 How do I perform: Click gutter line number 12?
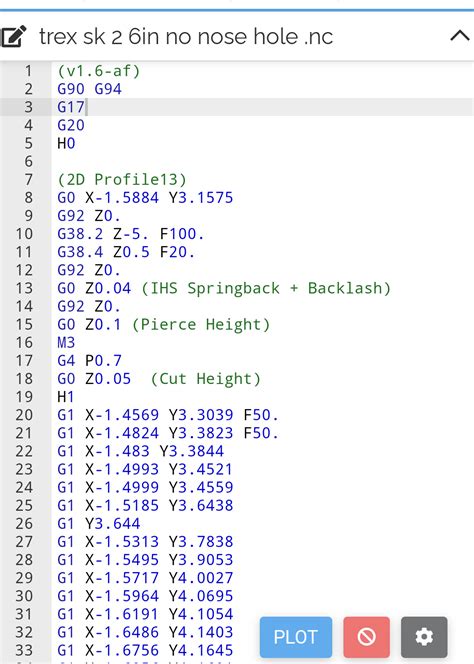(24, 270)
